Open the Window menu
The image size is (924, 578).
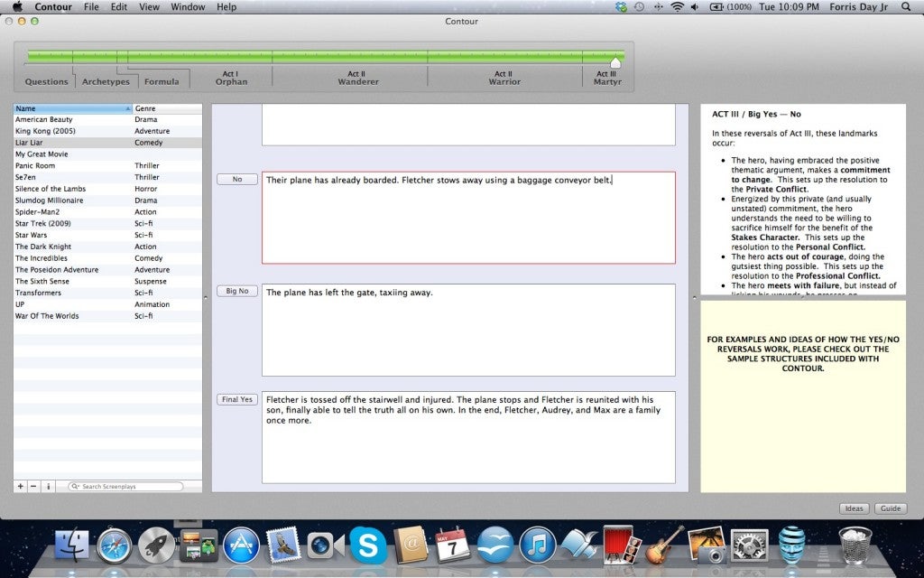click(188, 7)
